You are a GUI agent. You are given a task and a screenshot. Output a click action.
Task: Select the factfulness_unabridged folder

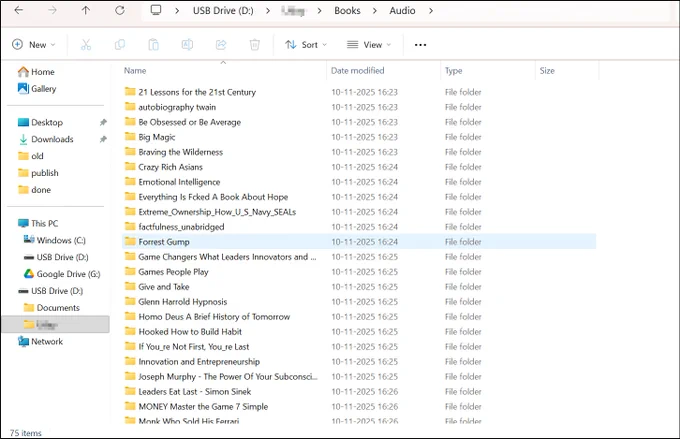pyautogui.click(x=181, y=227)
